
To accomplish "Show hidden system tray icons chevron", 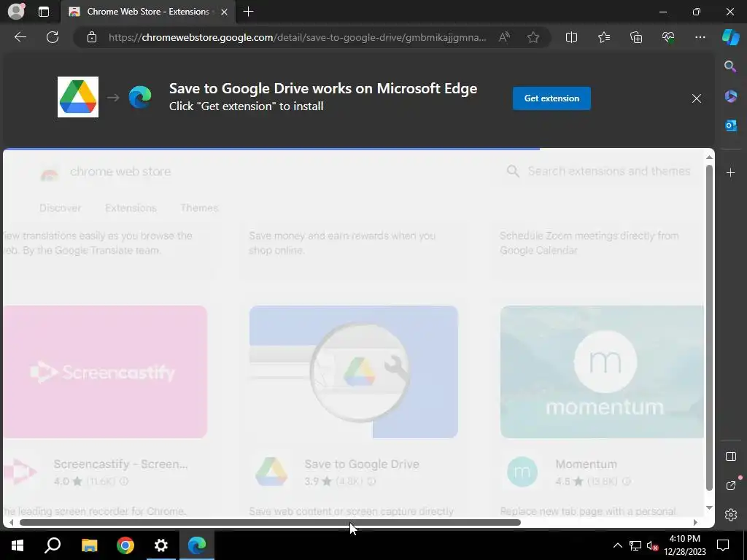I will (x=617, y=545).
